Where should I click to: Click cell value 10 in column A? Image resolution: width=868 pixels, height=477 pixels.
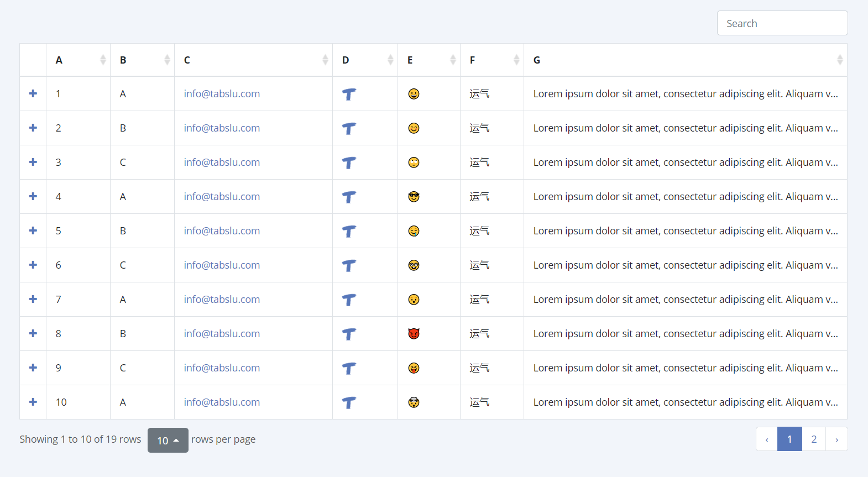[61, 402]
